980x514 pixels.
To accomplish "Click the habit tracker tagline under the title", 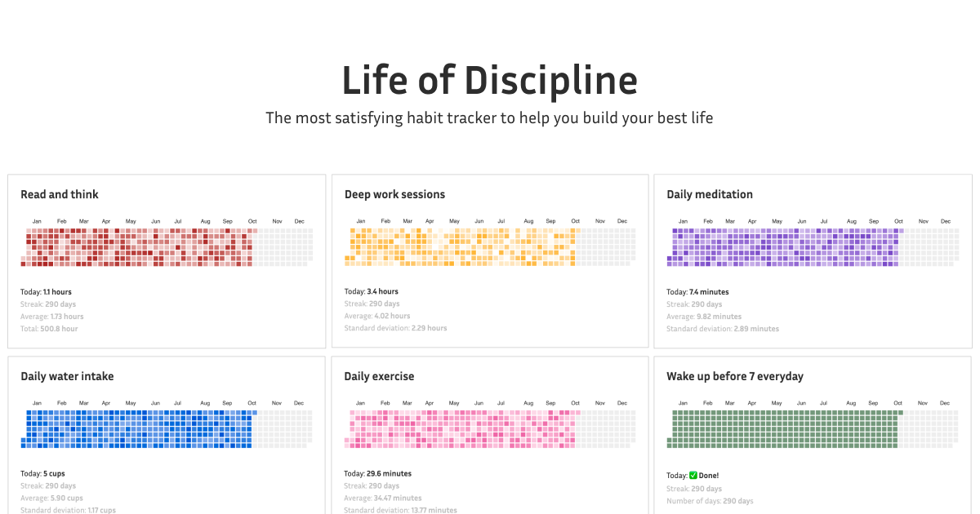I will point(490,117).
